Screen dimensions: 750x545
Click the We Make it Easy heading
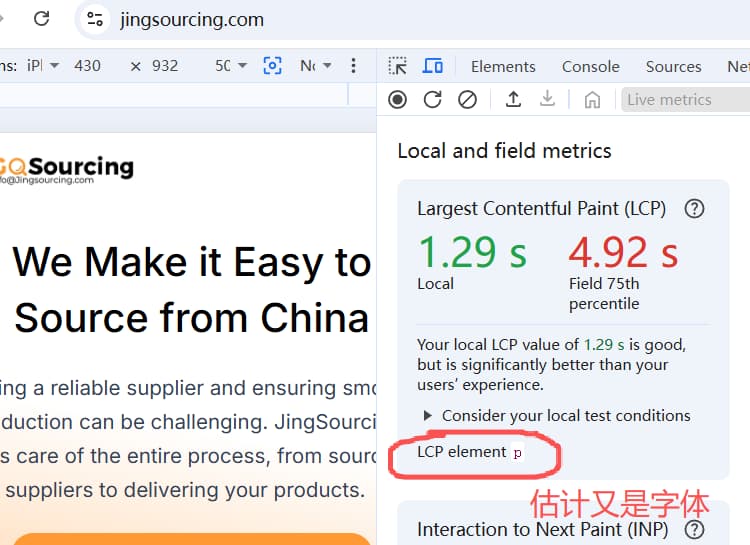(x=191, y=290)
